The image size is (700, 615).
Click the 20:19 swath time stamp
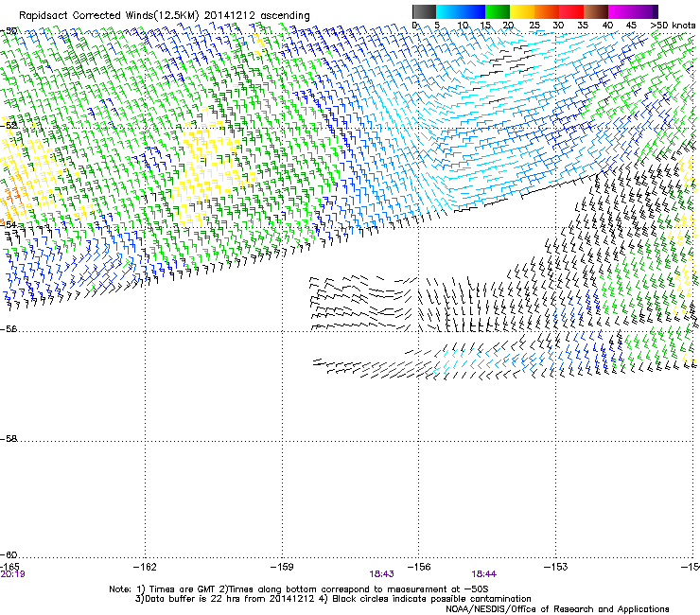click(12, 574)
